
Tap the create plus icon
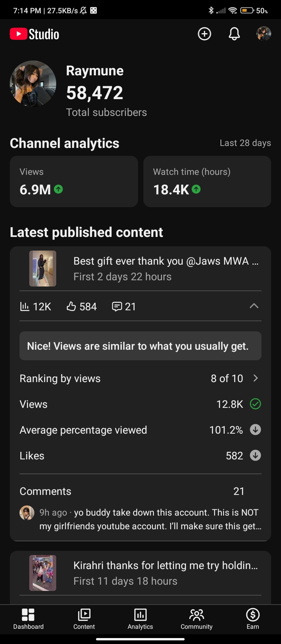[x=205, y=34]
